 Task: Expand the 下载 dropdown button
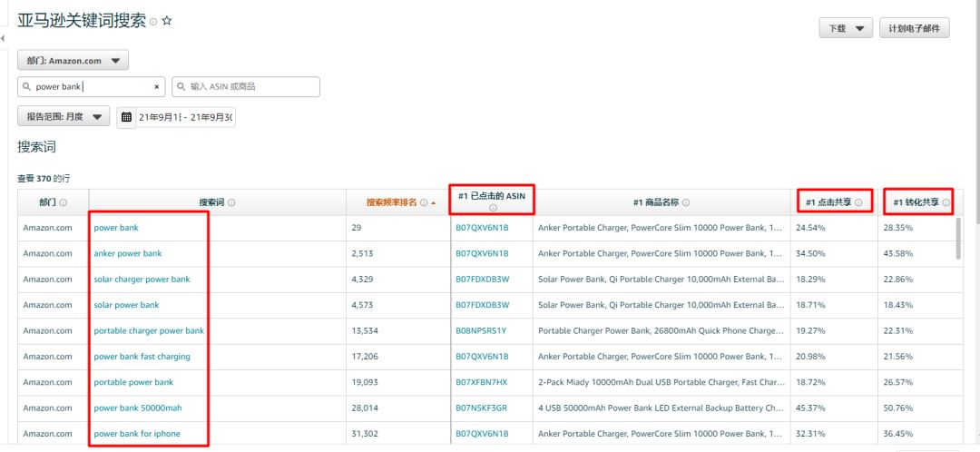pyautogui.click(x=846, y=28)
